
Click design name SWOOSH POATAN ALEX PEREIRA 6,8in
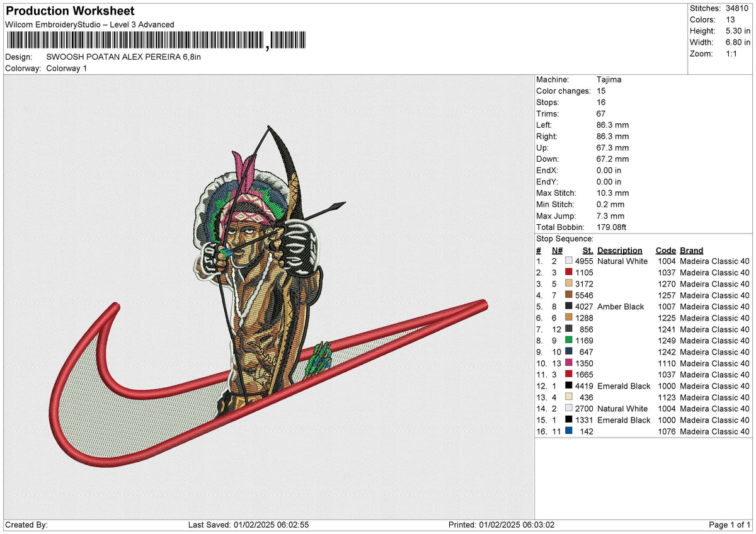pyautogui.click(x=124, y=57)
